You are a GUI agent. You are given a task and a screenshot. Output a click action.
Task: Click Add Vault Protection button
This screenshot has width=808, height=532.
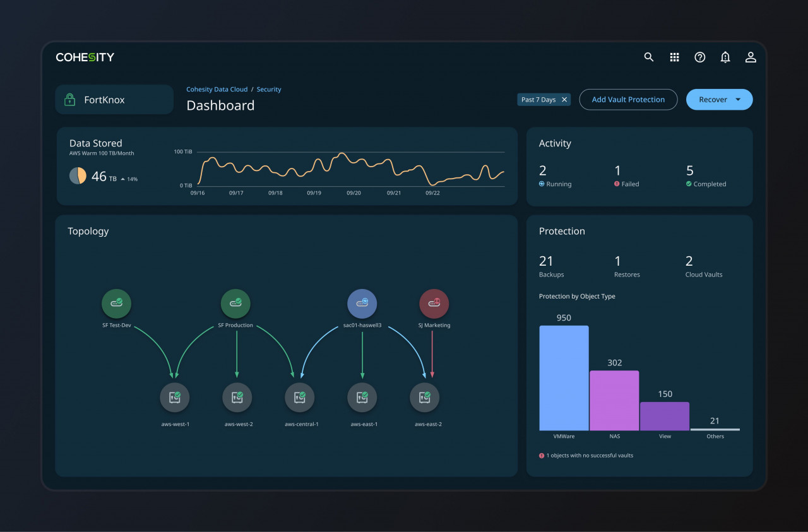click(628, 100)
